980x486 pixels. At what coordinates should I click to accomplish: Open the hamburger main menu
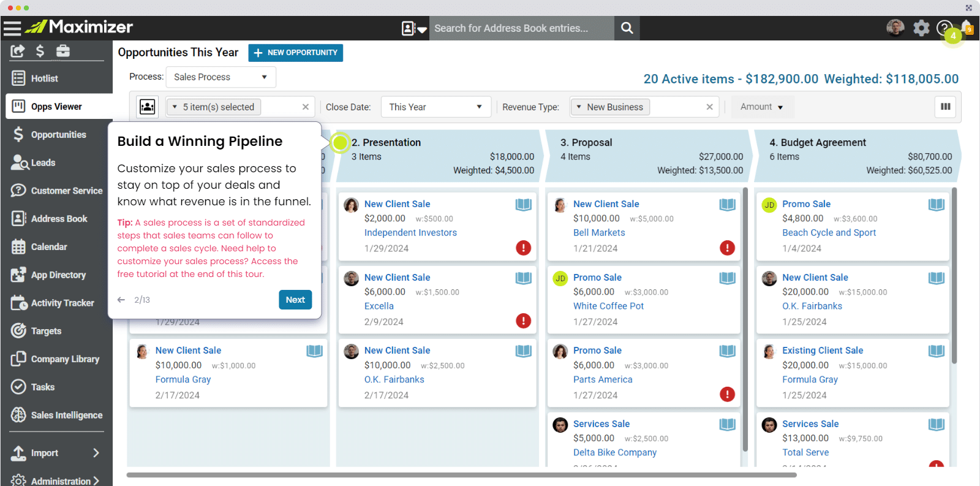coord(12,28)
